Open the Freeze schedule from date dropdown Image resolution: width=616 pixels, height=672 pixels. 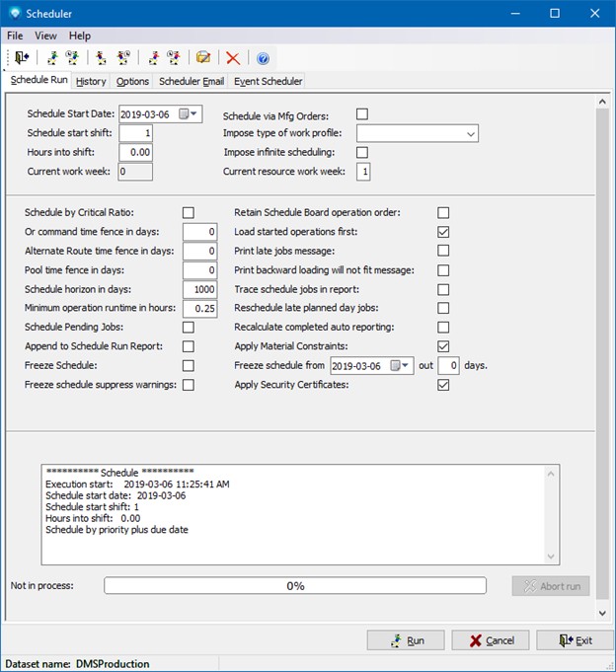(x=405, y=366)
